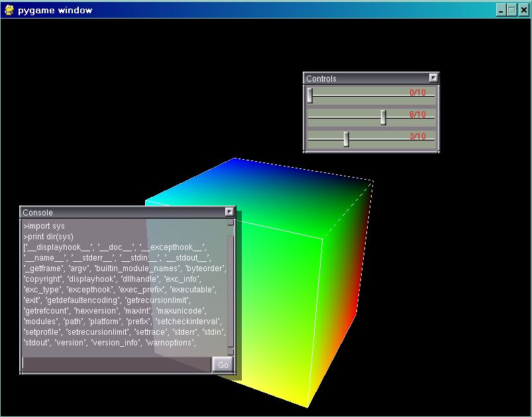Click the slider handle on the 0/10 slider
This screenshot has width=532, height=417.
coord(310,96)
